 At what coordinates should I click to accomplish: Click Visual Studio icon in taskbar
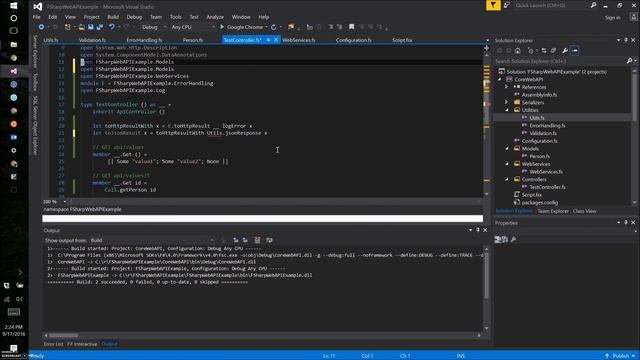[x=13, y=71]
